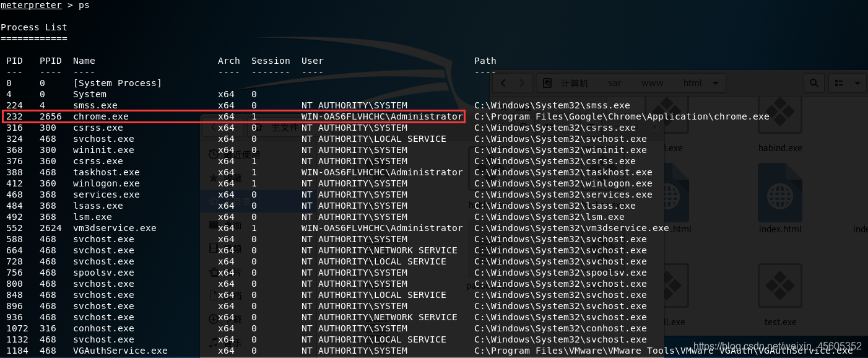Click the winlogon.exe process name
Viewport: 868px width, 358px height.
(x=106, y=183)
